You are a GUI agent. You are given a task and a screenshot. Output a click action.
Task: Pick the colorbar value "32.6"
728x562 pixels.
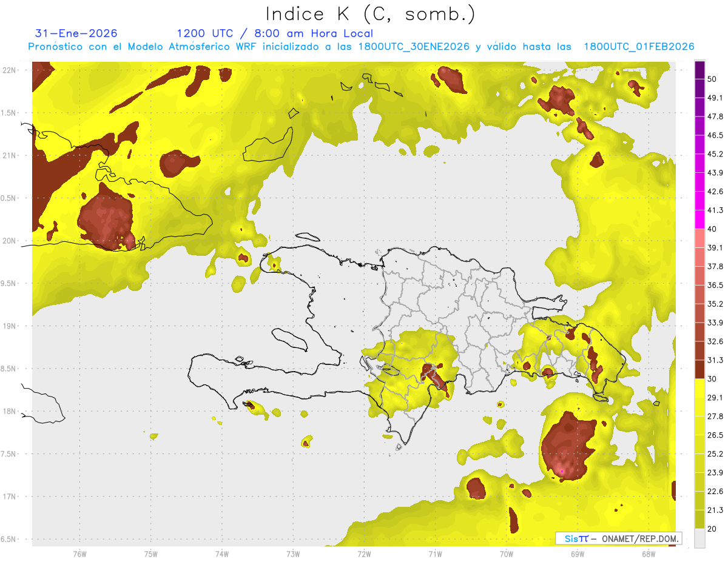point(715,341)
